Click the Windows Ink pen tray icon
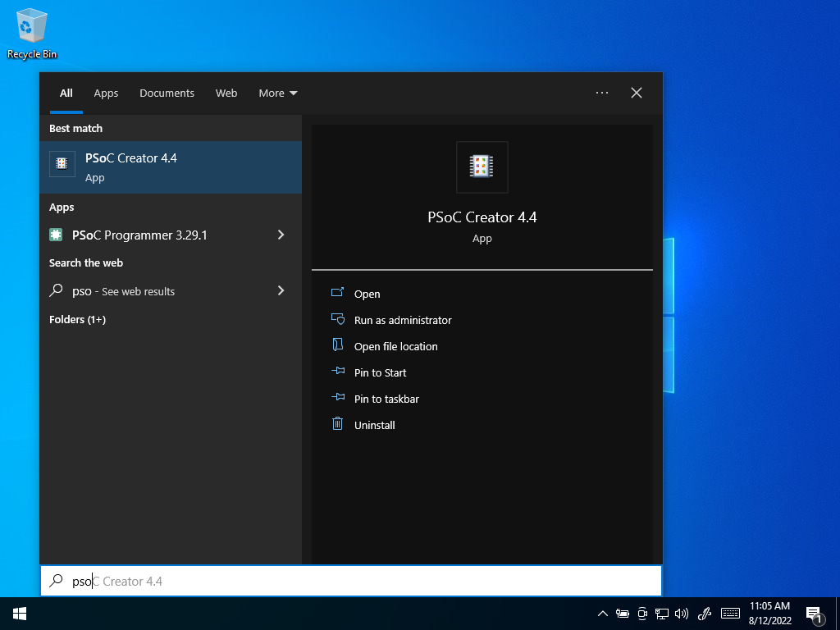 pos(705,614)
